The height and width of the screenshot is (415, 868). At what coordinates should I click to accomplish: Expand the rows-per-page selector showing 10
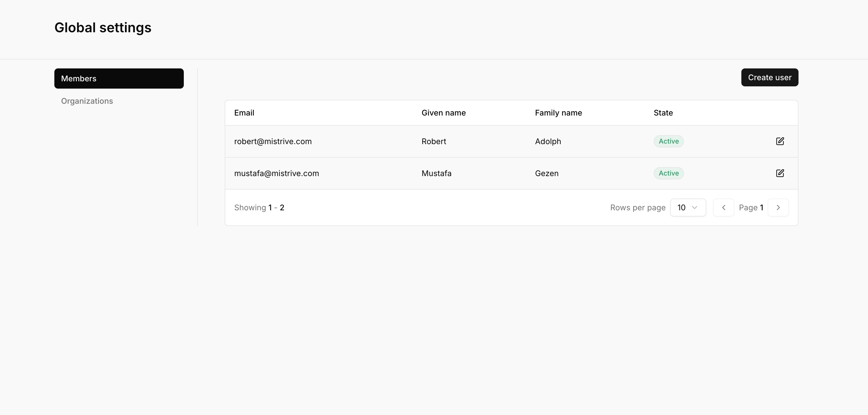tap(688, 207)
